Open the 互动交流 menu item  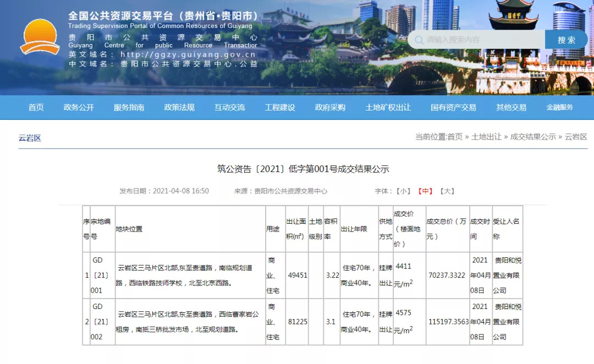click(x=229, y=107)
